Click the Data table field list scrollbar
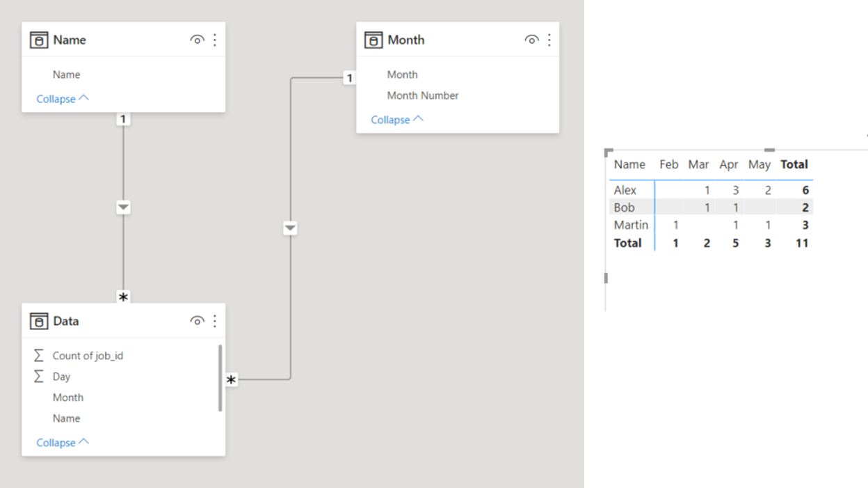Screen dimensions: 868x488 (220, 378)
